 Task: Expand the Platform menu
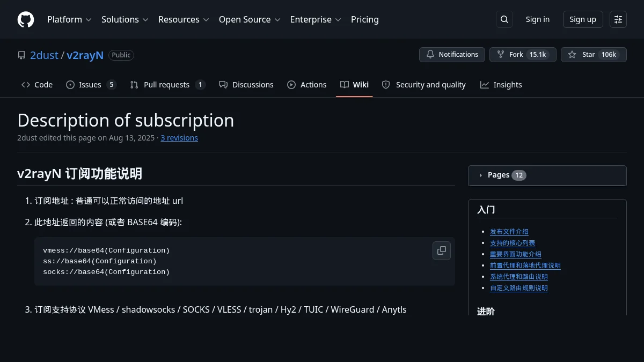(69, 19)
